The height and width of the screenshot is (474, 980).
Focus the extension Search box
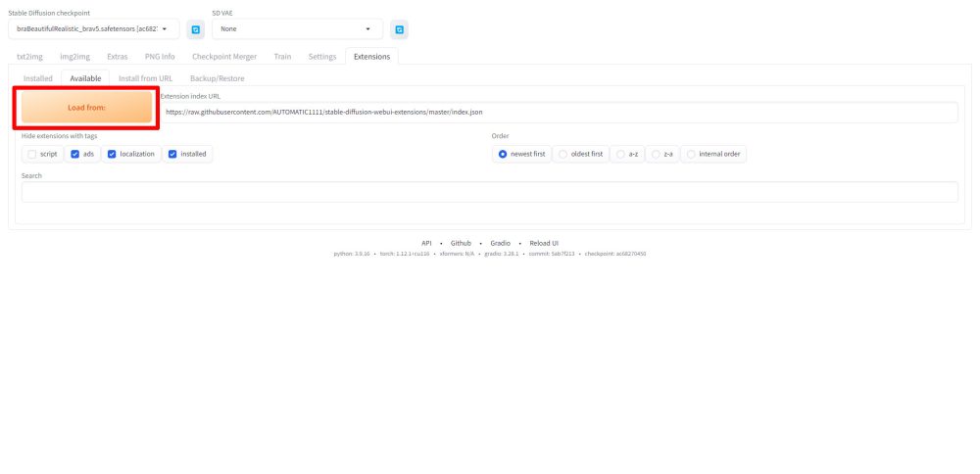pyautogui.click(x=489, y=192)
